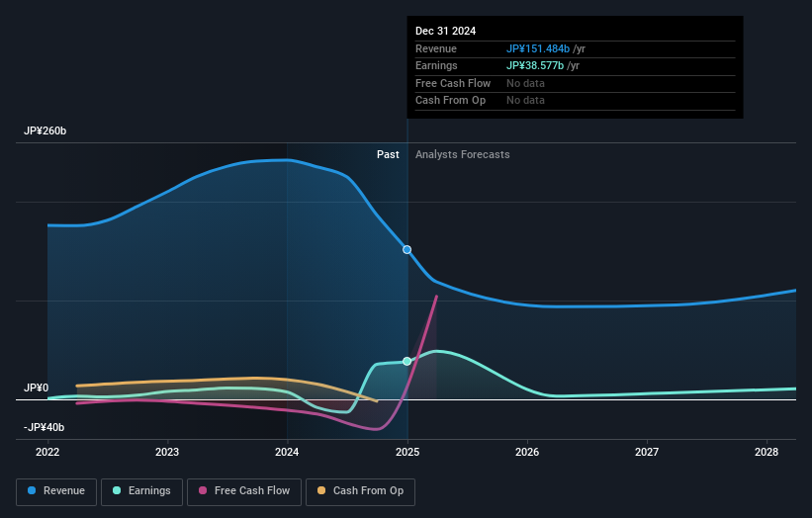The image size is (812, 518).
Task: Click the Free Cash Flow tooltip row label
Action: pos(453,83)
